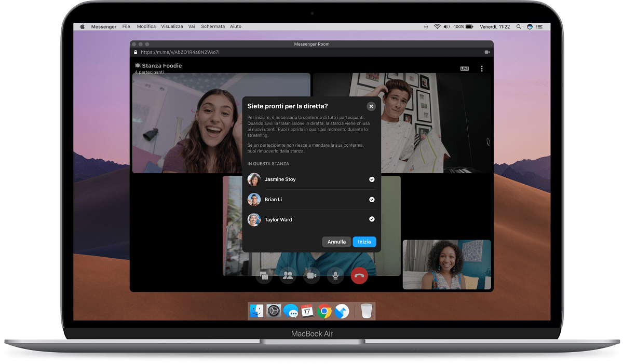623x364 pixels.
Task: Click the Venerdì 11:22 clock
Action: pos(495,26)
